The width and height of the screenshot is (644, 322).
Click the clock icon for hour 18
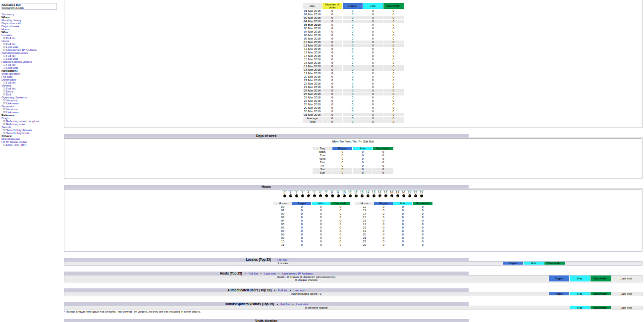(x=392, y=196)
